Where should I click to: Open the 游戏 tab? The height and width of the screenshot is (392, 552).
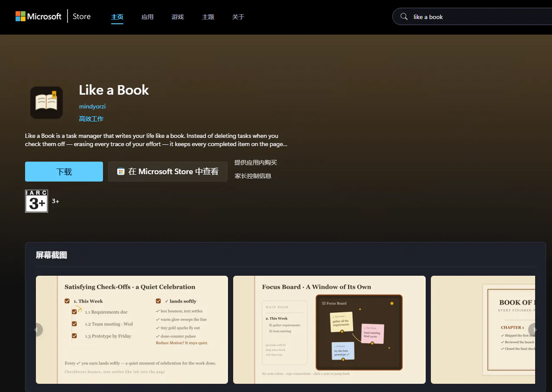pyautogui.click(x=178, y=17)
